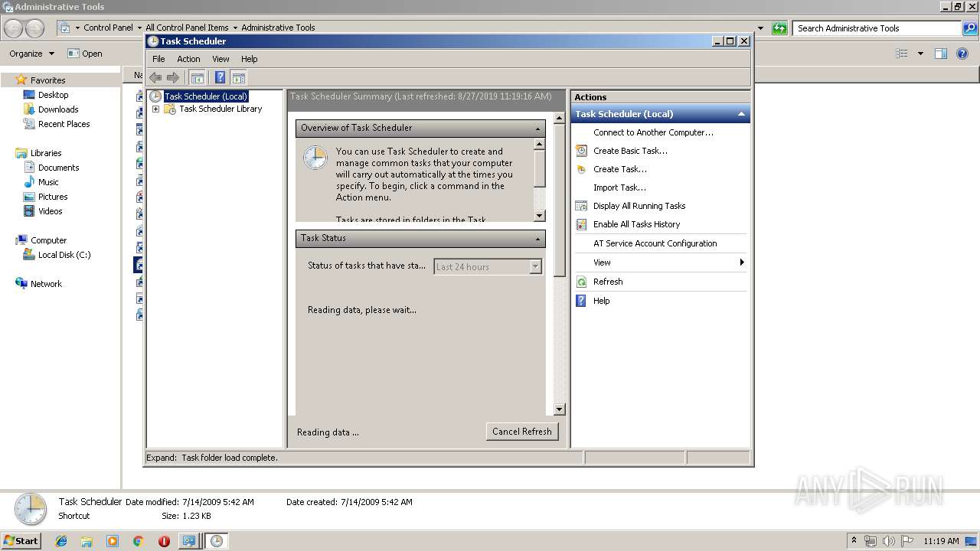Click the summary pane scrollbar down arrow

pyautogui.click(x=559, y=409)
